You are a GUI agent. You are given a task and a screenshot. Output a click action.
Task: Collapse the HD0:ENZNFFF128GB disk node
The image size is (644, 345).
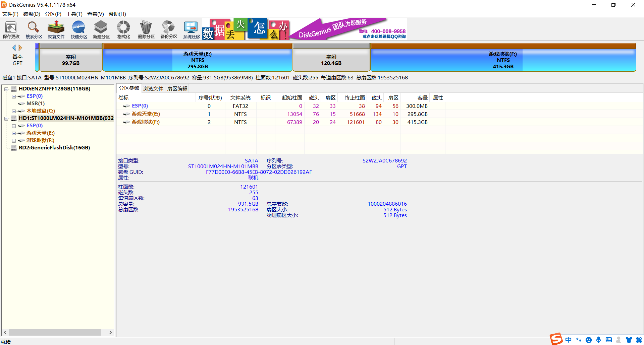(x=6, y=89)
